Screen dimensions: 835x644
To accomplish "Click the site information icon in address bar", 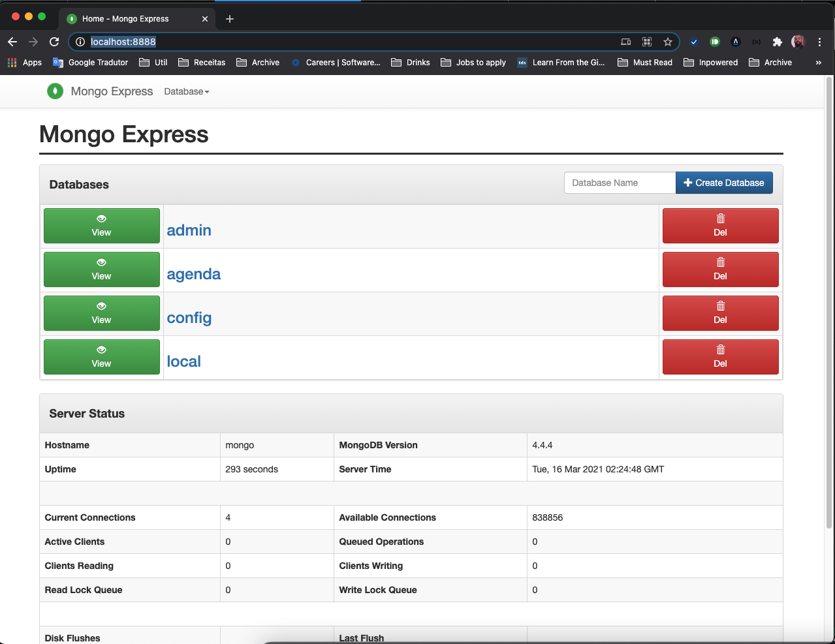I will pos(80,42).
